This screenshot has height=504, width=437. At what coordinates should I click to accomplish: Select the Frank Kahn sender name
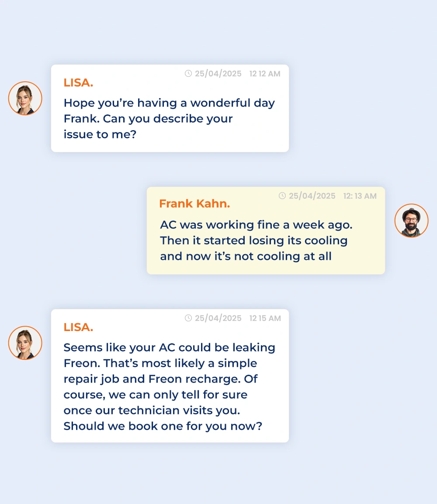194,204
